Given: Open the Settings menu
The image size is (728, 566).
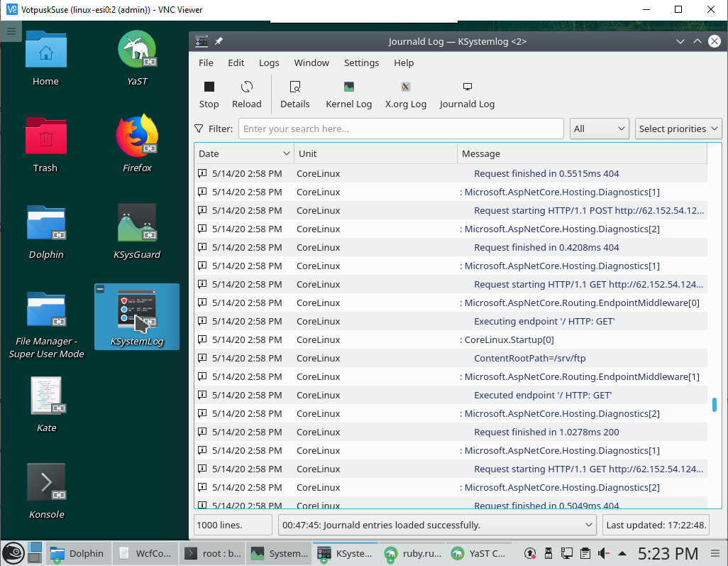Looking at the screenshot, I should (361, 62).
